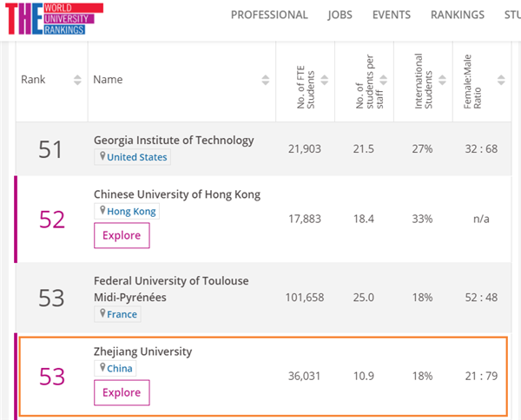
Task: Open the PROFESSIONAL menu
Action: click(x=269, y=15)
